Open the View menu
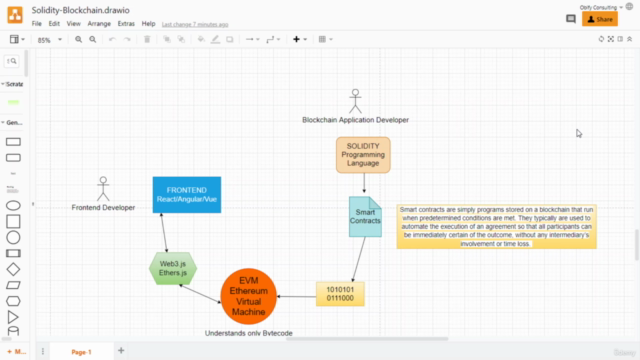 73,24
